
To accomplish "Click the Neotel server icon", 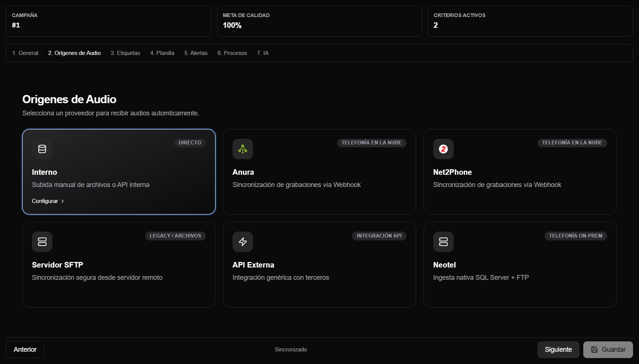I will click(443, 242).
